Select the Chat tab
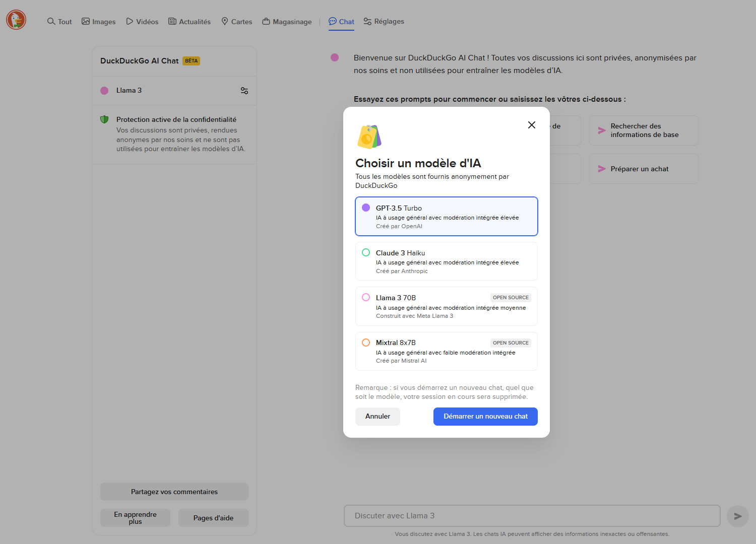Image resolution: width=756 pixels, height=544 pixels. pos(341,22)
